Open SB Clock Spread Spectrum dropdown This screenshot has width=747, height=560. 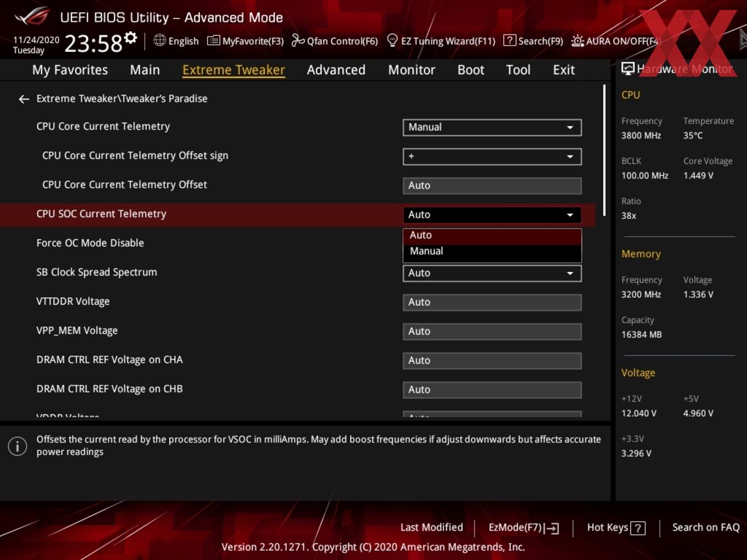tap(492, 273)
